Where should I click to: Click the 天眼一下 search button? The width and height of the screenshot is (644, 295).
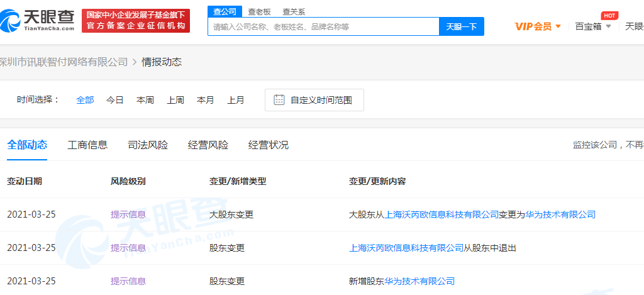click(462, 26)
